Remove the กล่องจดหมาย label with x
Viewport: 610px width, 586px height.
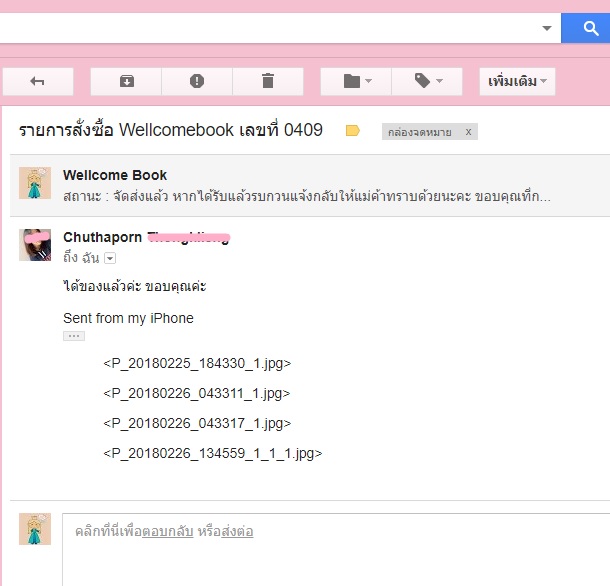(x=468, y=132)
